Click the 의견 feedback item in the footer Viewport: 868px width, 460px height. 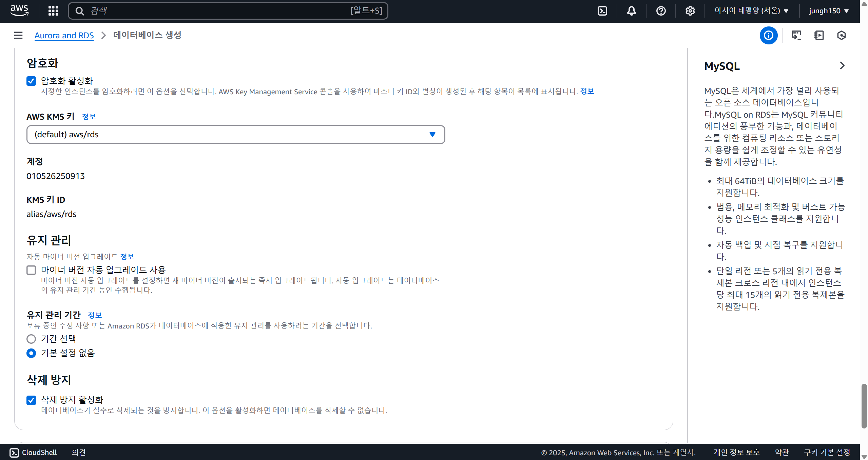79,452
